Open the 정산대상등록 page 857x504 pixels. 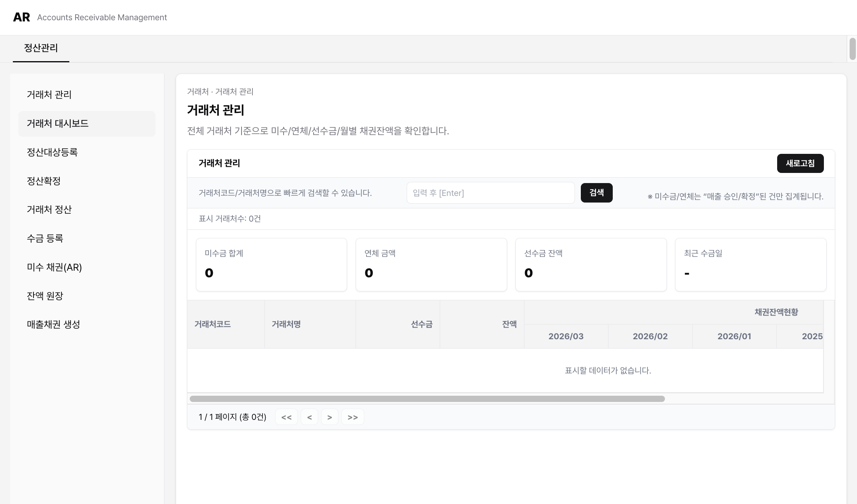pos(52,152)
